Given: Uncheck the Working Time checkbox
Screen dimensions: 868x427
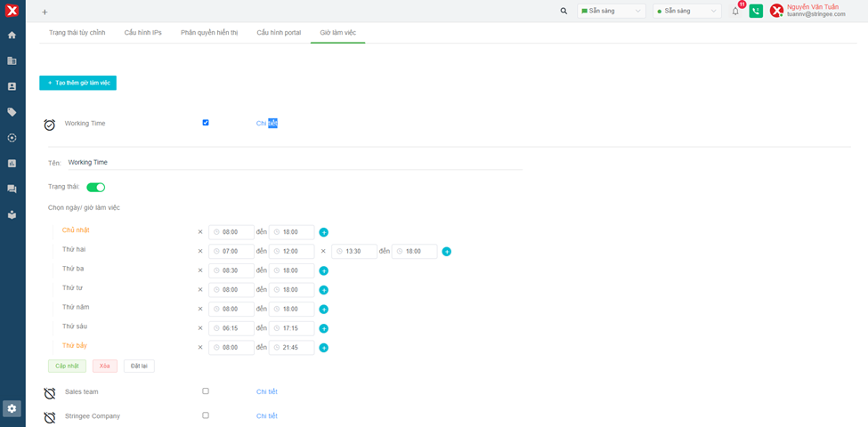Looking at the screenshot, I should coord(206,123).
